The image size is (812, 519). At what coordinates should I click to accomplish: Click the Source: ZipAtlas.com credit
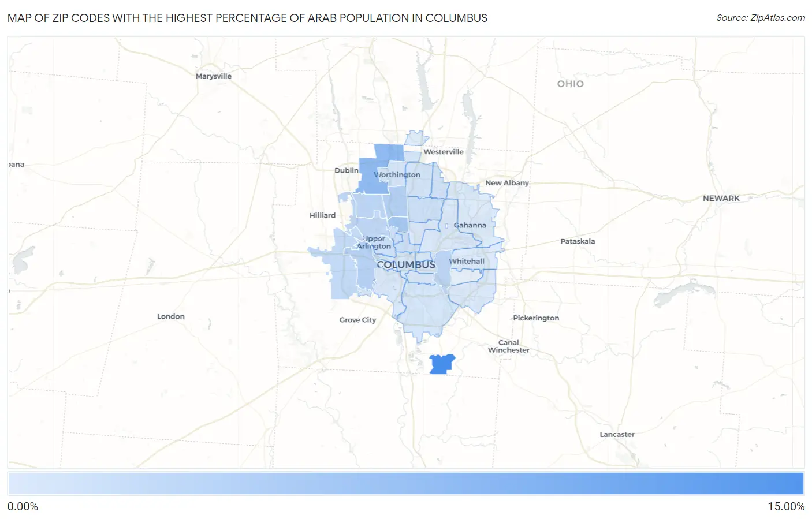(761, 18)
